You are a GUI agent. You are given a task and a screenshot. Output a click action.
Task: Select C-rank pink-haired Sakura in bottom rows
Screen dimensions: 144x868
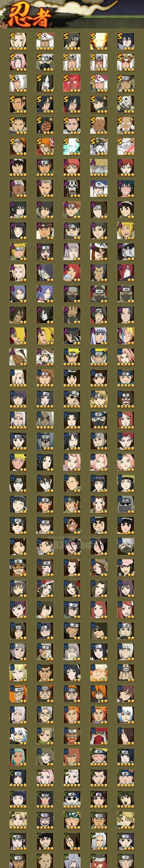click(x=45, y=778)
